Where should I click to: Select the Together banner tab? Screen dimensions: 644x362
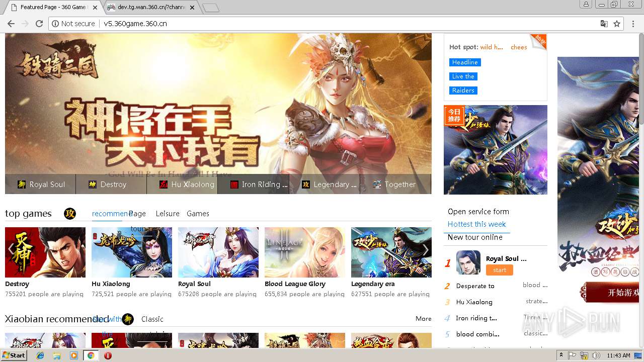tap(395, 184)
